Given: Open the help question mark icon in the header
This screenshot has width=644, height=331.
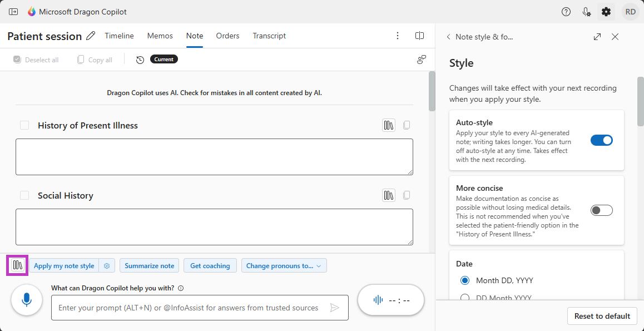Looking at the screenshot, I should (566, 12).
